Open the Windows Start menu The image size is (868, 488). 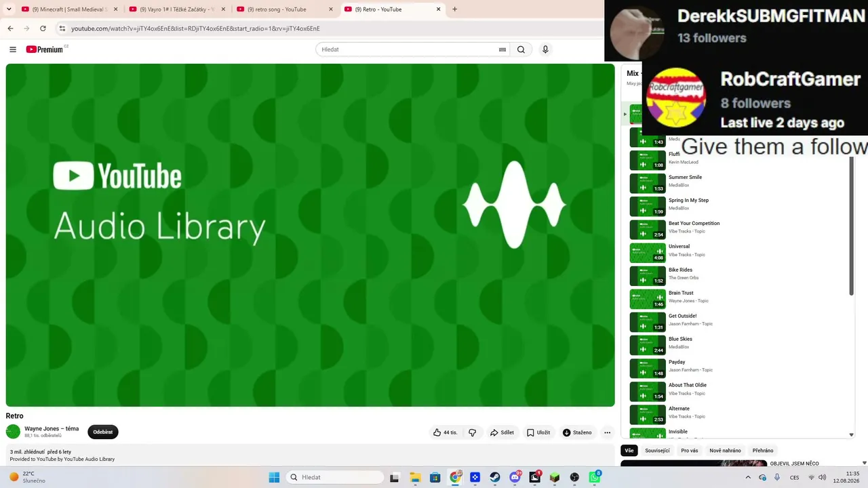click(x=274, y=477)
